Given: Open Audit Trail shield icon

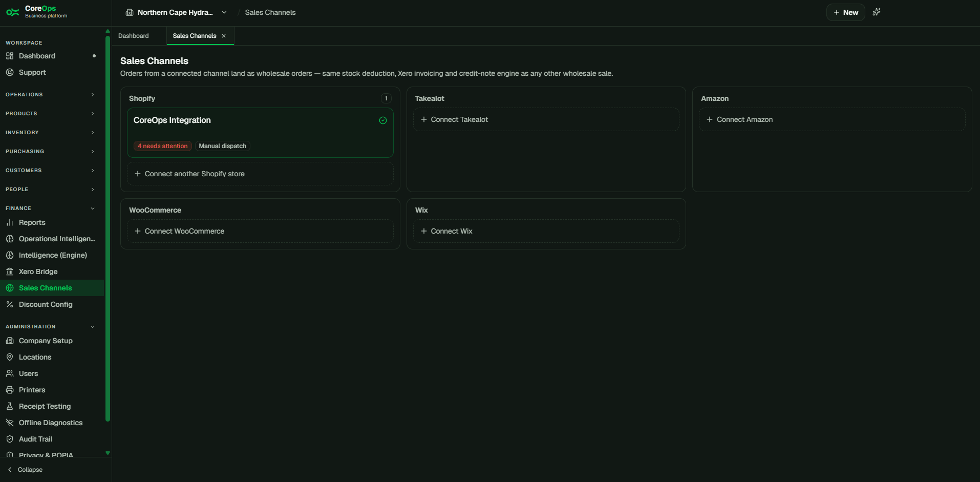Looking at the screenshot, I should [x=10, y=439].
